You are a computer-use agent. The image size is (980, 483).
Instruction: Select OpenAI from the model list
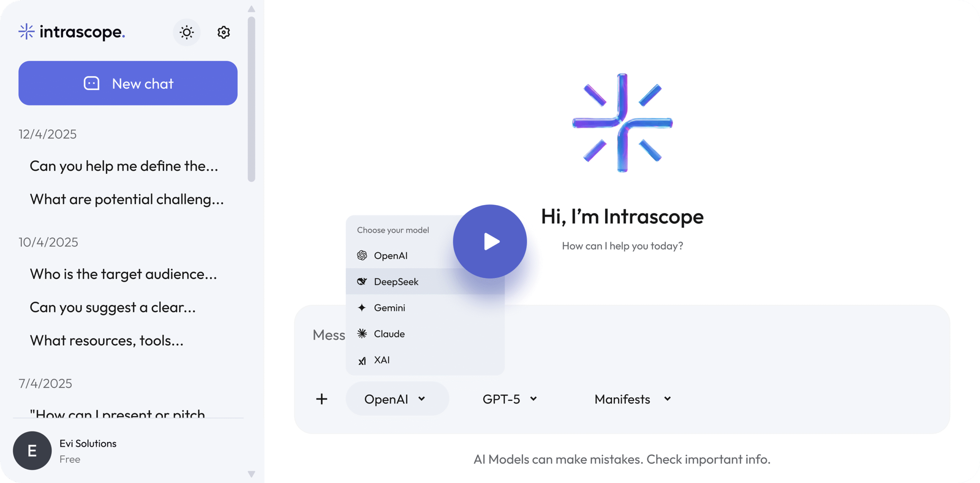click(390, 255)
